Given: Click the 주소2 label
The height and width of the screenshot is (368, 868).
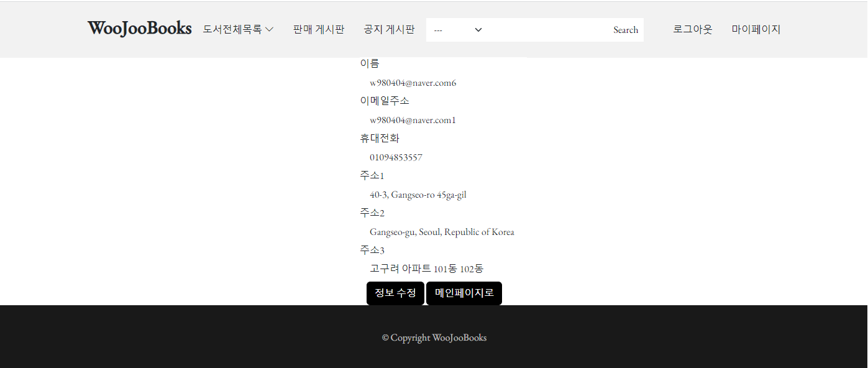Looking at the screenshot, I should pyautogui.click(x=372, y=213).
